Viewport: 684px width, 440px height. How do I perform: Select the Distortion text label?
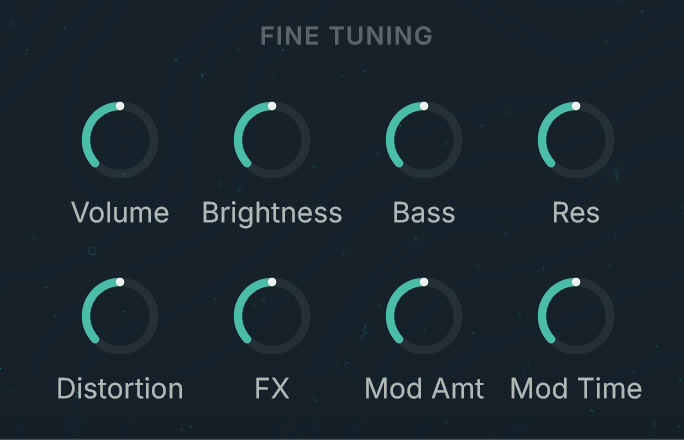120,389
